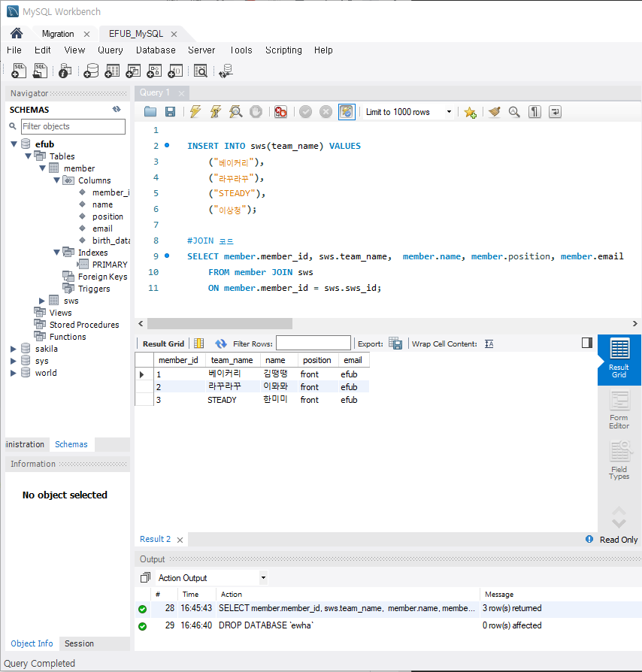Commit the transaction icon
This screenshot has height=672, width=642.
click(305, 112)
